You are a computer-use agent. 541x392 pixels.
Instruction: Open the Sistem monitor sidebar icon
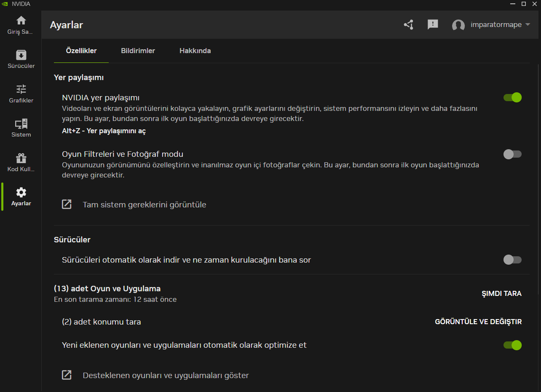(21, 124)
